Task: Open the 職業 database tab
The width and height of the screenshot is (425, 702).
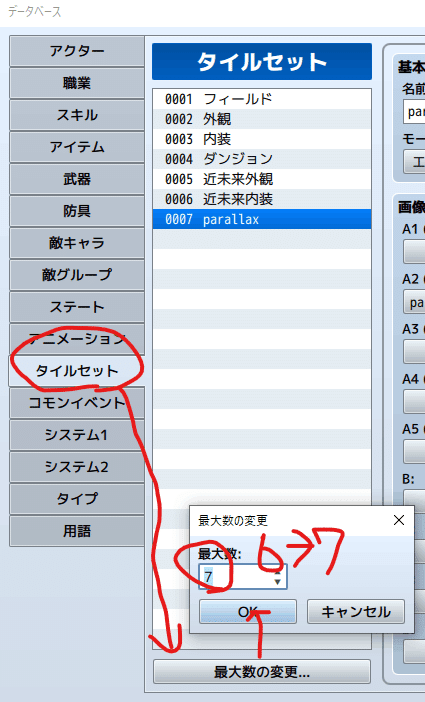Action: pos(77,83)
